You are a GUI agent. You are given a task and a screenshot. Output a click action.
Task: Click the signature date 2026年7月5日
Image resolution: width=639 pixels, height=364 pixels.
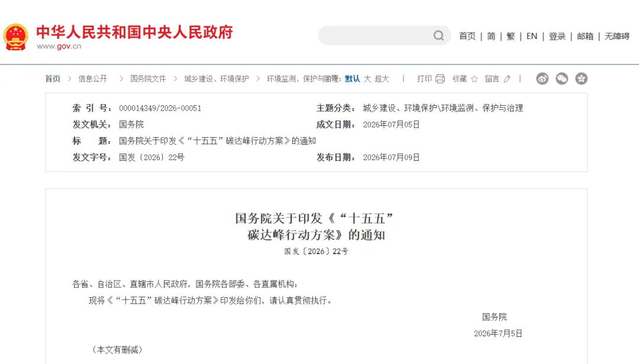click(498, 333)
